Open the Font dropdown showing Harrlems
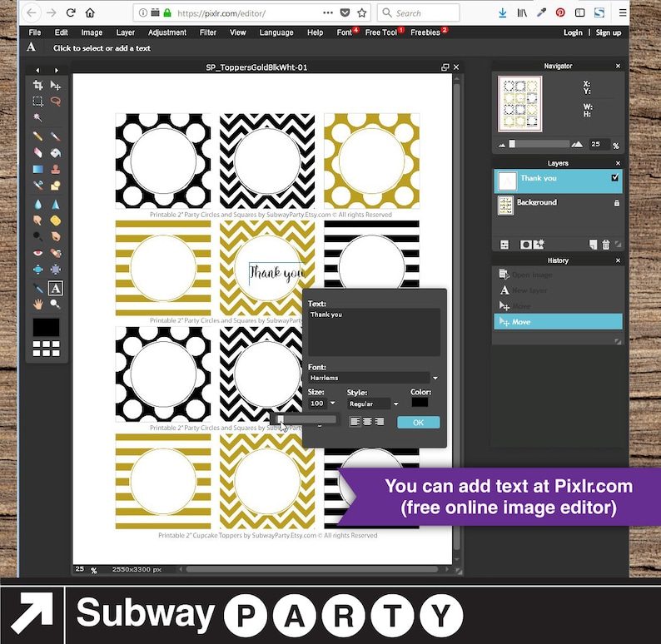Screen dimensions: 661x644 (x=373, y=378)
